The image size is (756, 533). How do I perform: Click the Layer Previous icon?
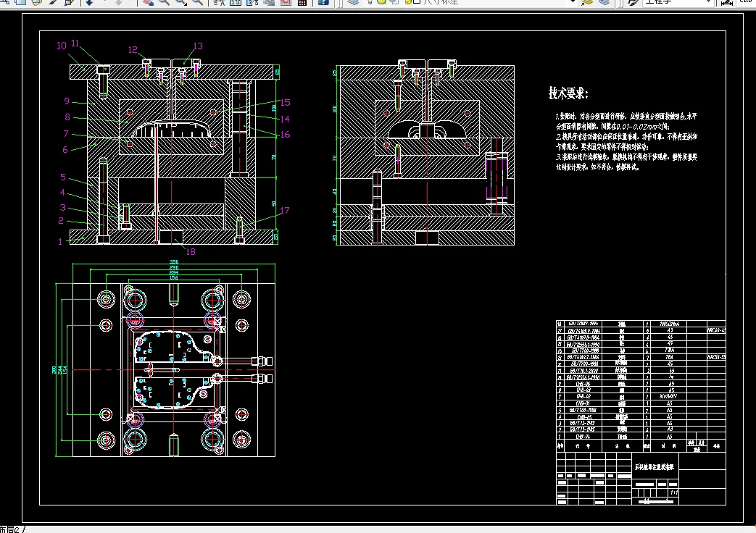tap(603, 2)
